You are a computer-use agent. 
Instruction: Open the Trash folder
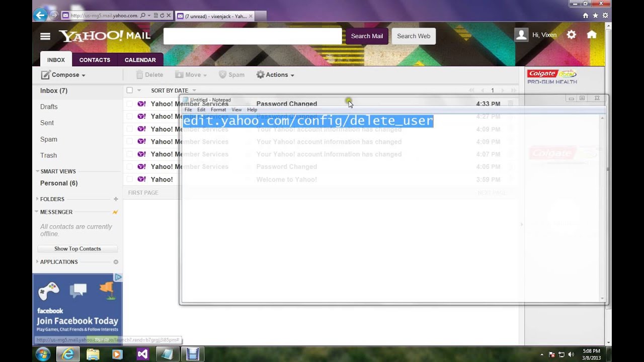(x=48, y=155)
